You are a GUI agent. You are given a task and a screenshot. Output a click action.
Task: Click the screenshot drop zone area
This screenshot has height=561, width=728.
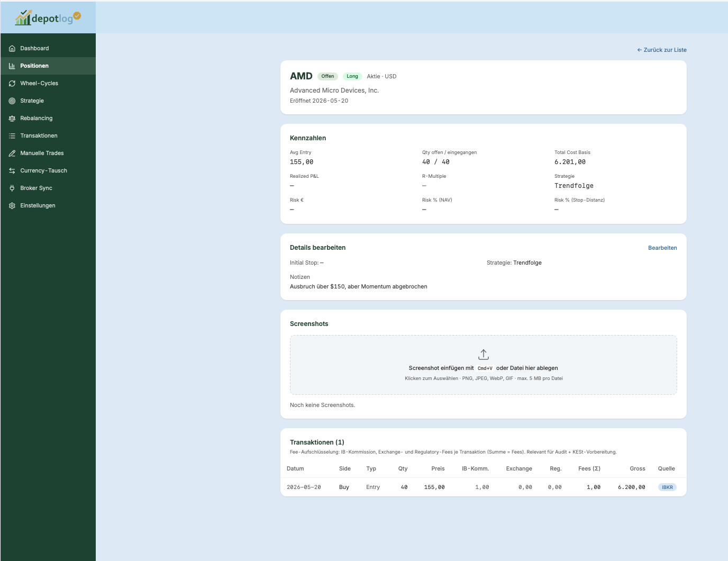(484, 365)
